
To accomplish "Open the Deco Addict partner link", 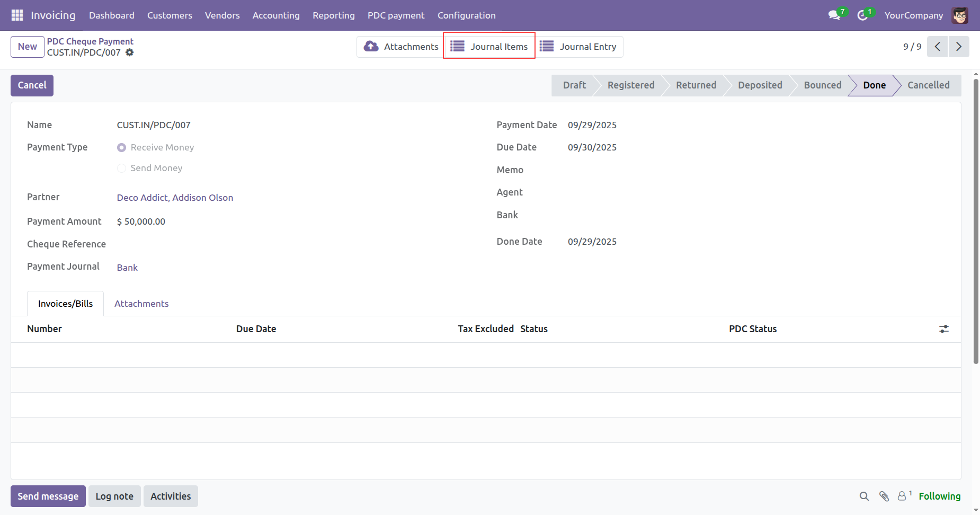I will pos(175,198).
